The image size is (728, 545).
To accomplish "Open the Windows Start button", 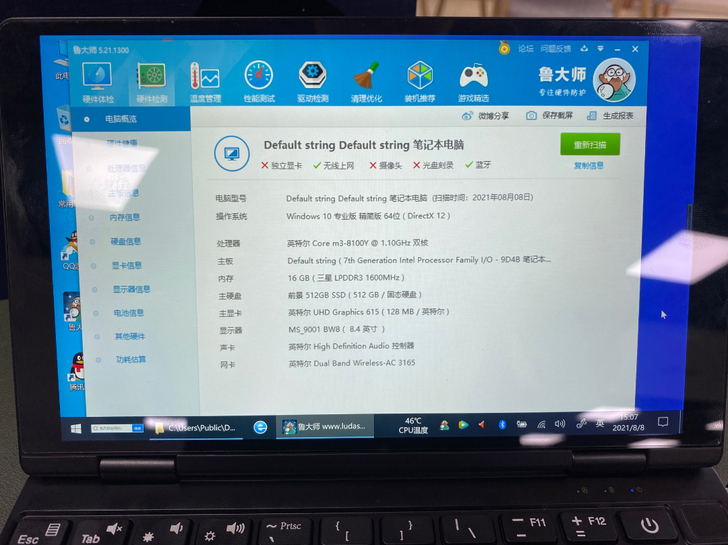I will click(x=76, y=428).
